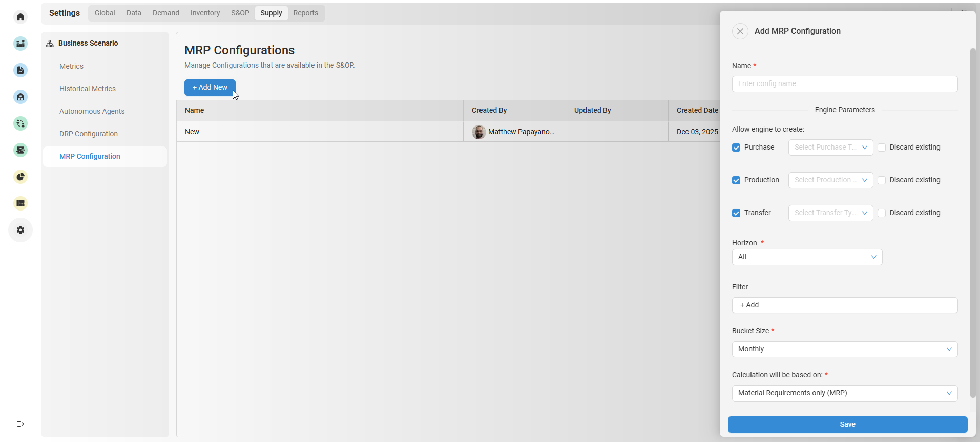
Task: Click the home icon in the sidebar
Action: (x=20, y=17)
